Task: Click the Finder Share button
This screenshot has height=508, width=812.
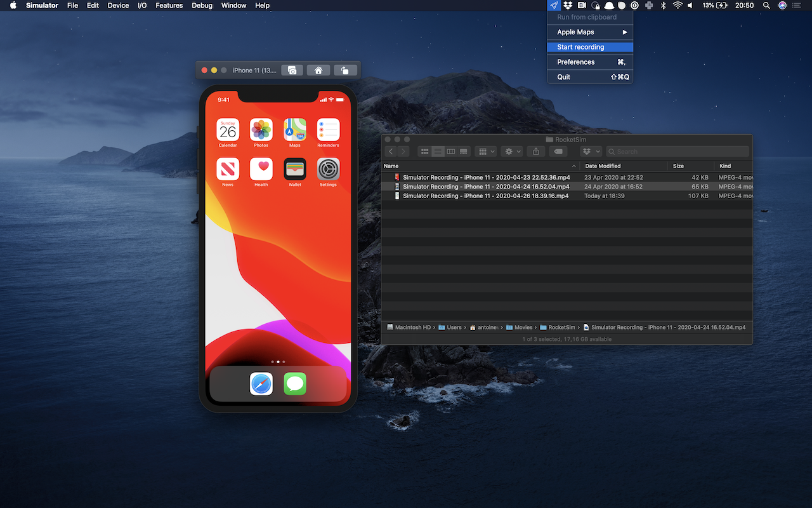Action: pyautogui.click(x=536, y=152)
